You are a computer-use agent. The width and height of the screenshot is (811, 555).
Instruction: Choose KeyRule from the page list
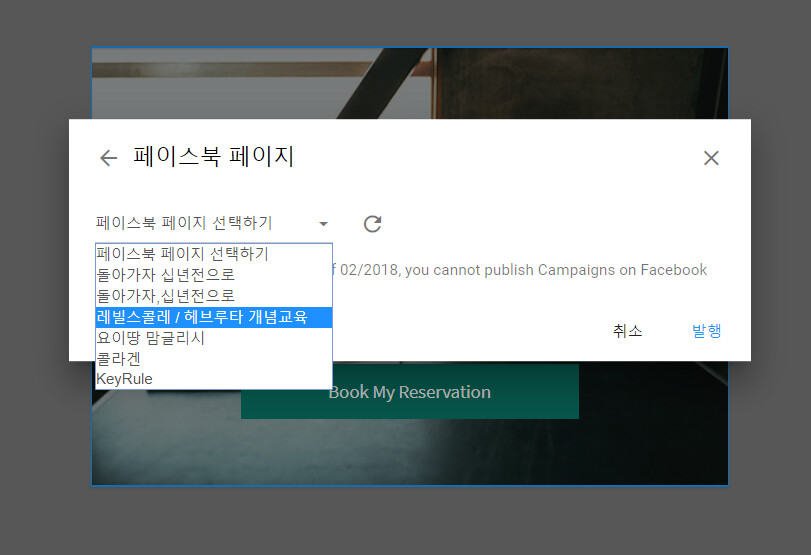(214, 379)
